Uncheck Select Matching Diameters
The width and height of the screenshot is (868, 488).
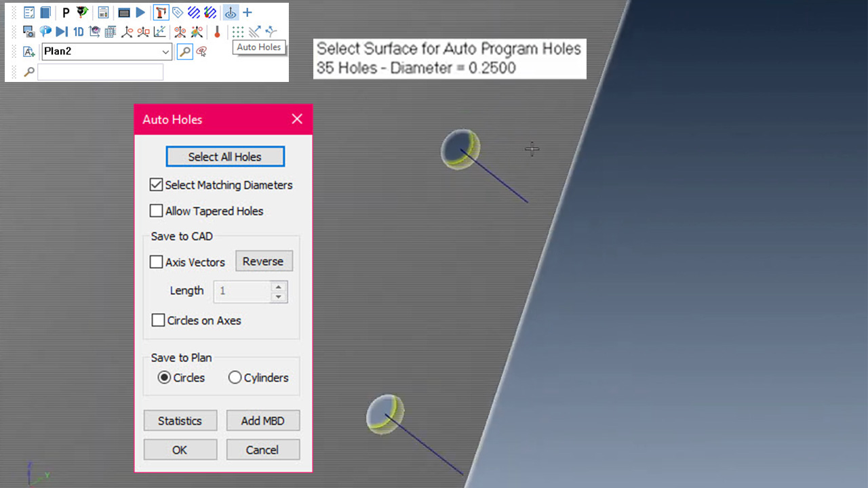[157, 185]
